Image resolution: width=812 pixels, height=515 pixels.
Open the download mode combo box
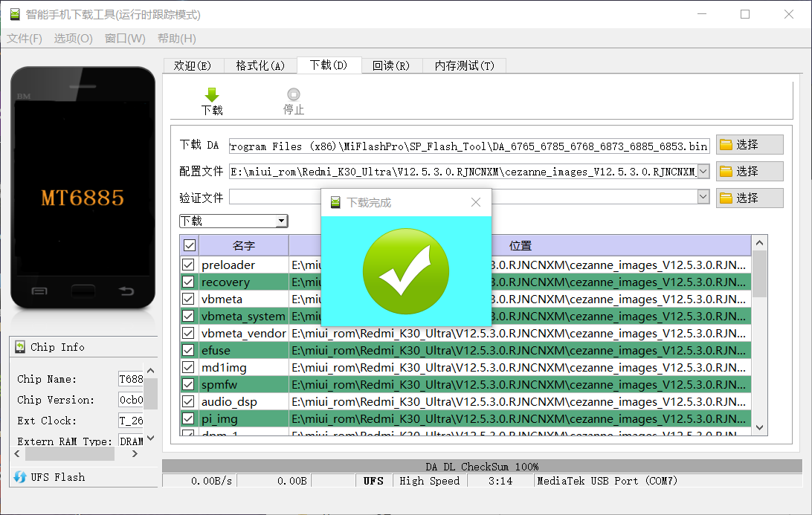coord(233,221)
